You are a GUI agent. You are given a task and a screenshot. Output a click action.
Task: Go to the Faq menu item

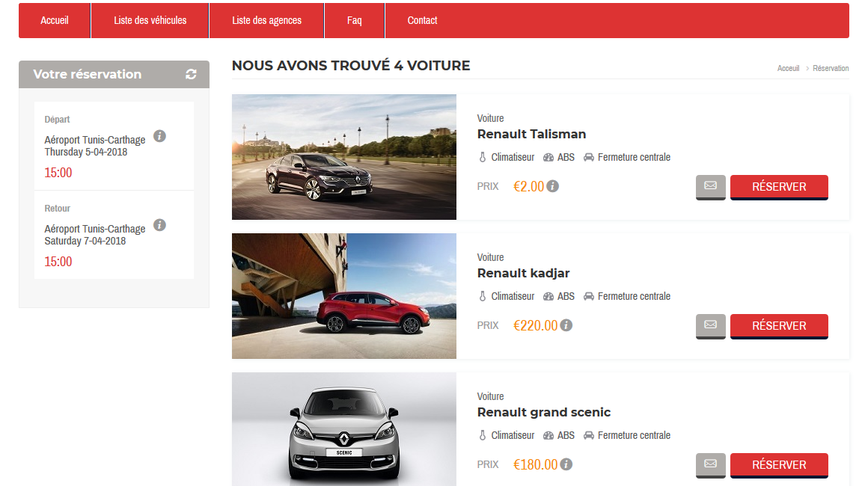click(x=354, y=20)
